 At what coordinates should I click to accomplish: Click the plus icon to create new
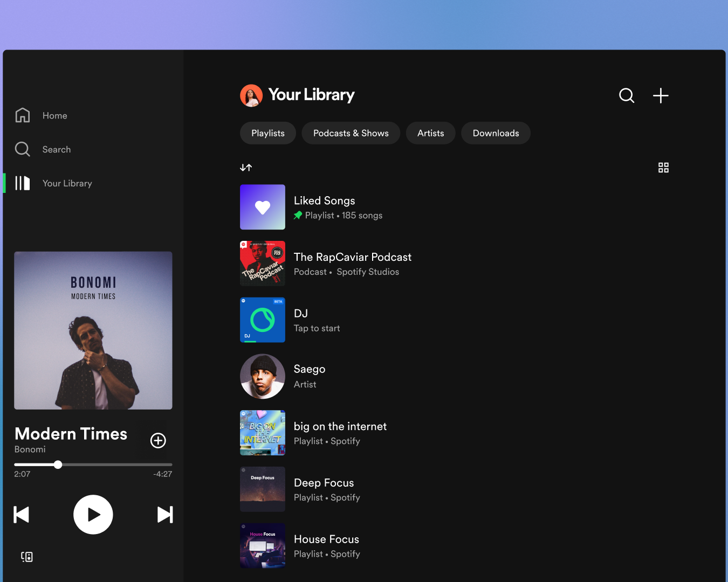[661, 95]
